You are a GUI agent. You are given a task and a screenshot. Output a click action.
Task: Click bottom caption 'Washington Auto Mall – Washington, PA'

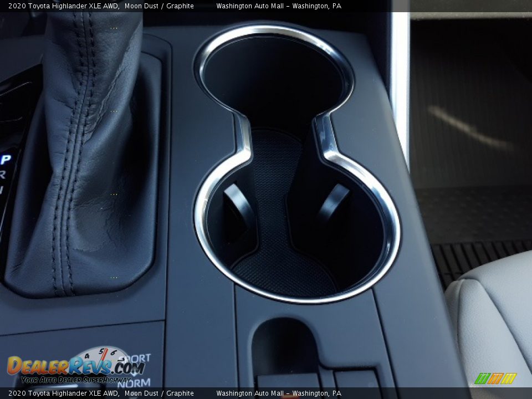pyautogui.click(x=278, y=393)
